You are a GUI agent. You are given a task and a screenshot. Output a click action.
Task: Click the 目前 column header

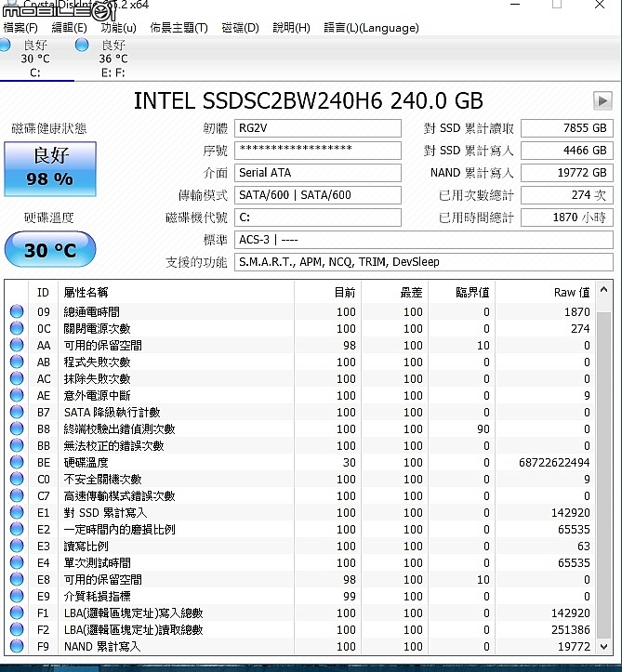click(x=328, y=292)
